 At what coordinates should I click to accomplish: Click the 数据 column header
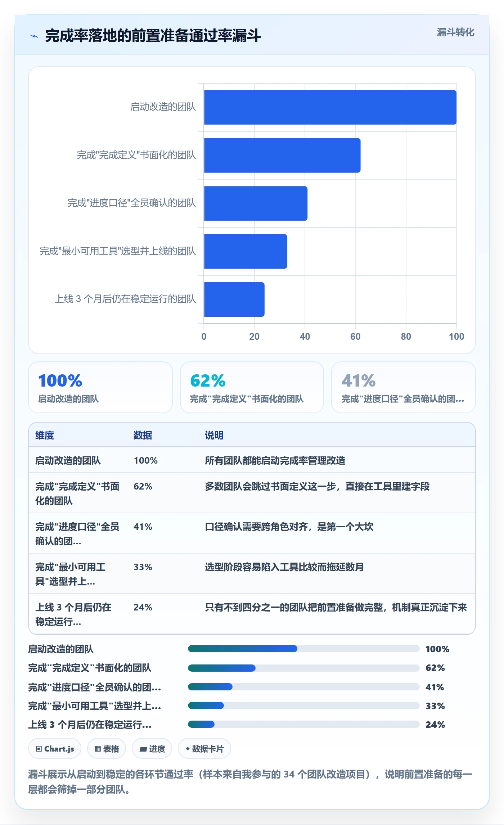(x=143, y=435)
